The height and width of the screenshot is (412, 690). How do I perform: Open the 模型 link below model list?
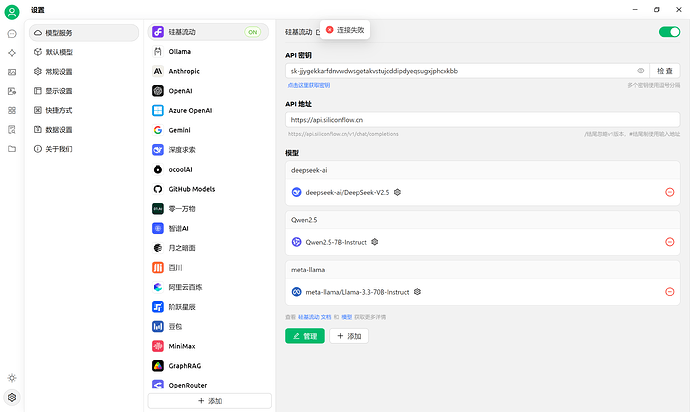coord(347,317)
